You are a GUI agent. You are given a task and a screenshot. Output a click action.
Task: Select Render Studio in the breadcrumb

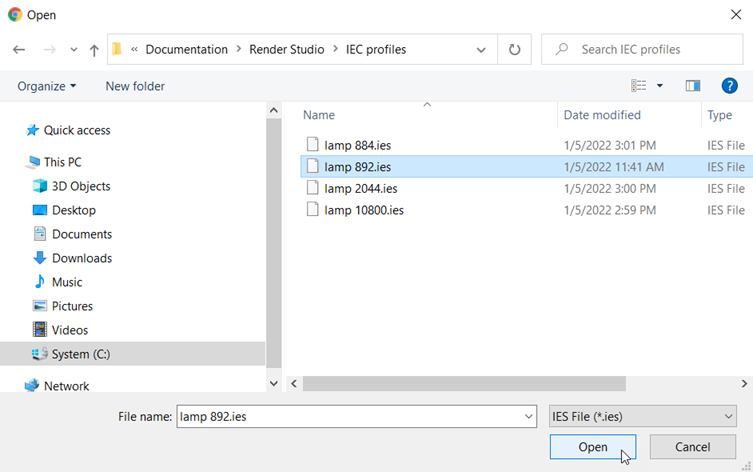pos(287,49)
